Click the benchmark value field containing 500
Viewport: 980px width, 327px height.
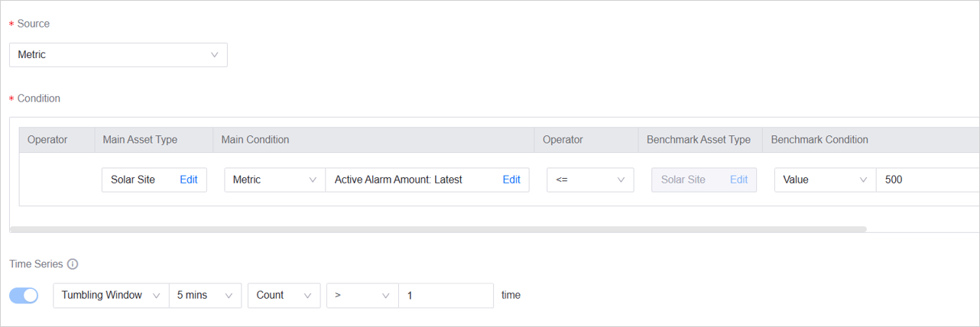click(926, 180)
